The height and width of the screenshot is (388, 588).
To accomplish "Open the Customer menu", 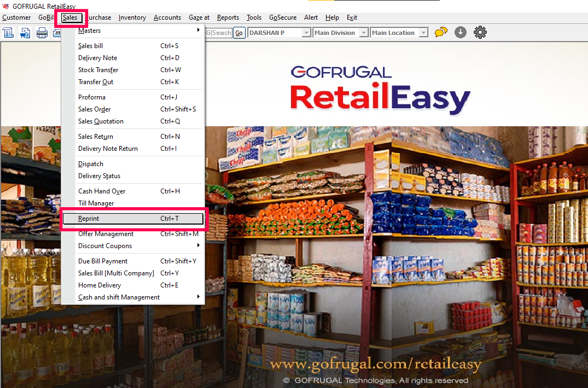I will (x=16, y=17).
